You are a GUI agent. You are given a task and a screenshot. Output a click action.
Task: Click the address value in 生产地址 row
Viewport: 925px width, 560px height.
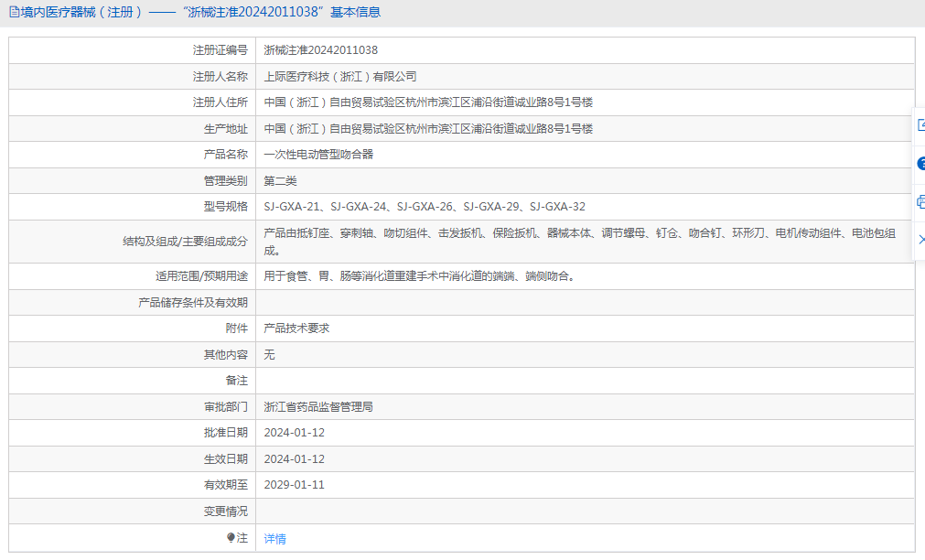point(428,129)
